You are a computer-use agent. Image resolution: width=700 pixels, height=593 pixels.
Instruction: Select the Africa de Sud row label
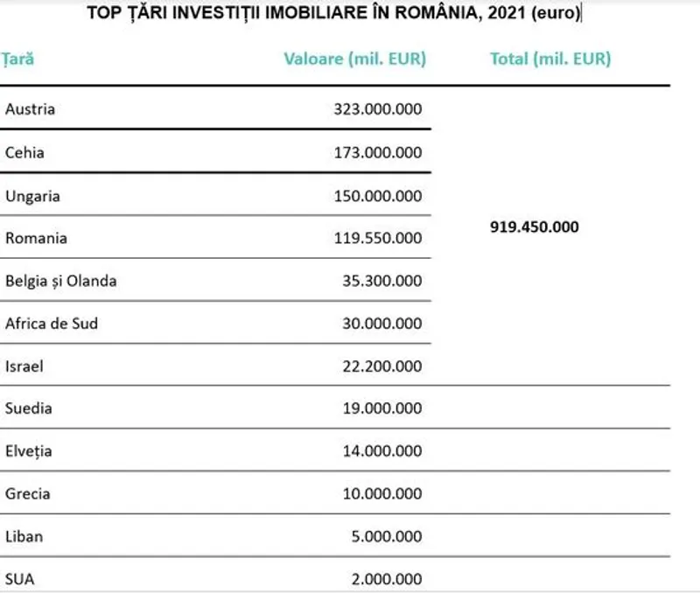[52, 324]
